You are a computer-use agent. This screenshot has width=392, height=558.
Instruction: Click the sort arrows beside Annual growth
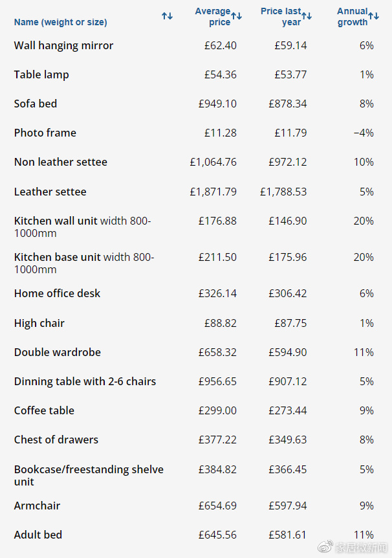(373, 16)
